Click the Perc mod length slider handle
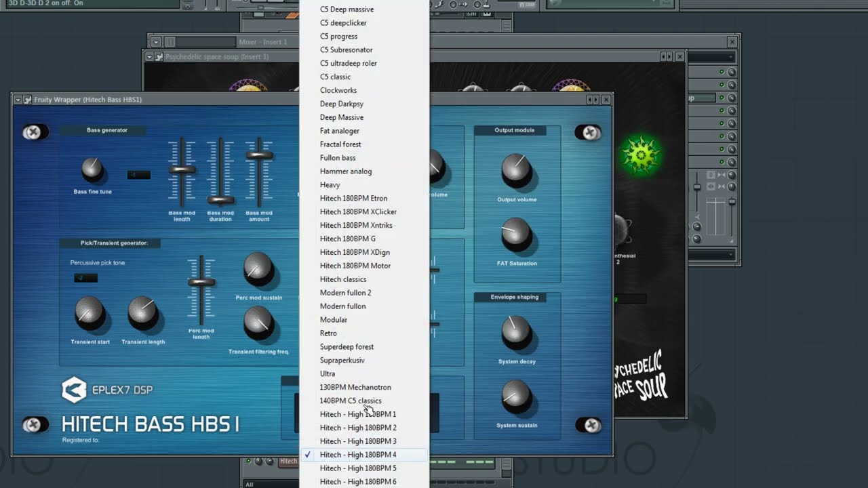 click(201, 283)
